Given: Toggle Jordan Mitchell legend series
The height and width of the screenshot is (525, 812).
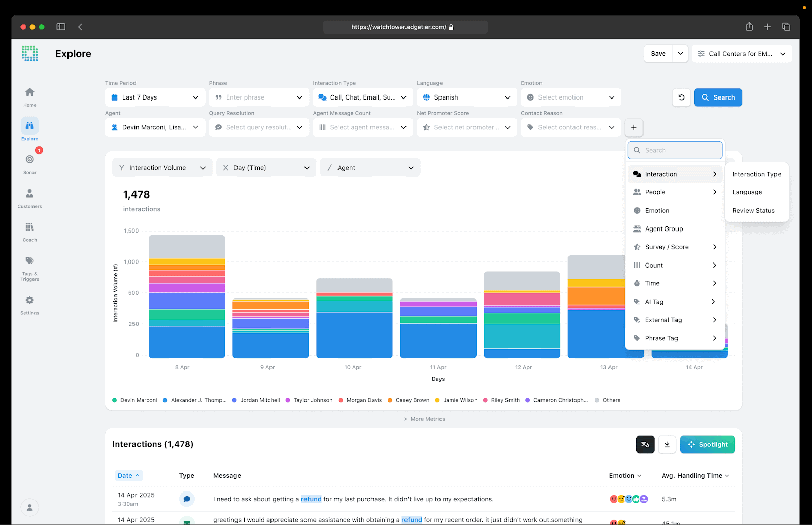Looking at the screenshot, I should click(x=256, y=400).
